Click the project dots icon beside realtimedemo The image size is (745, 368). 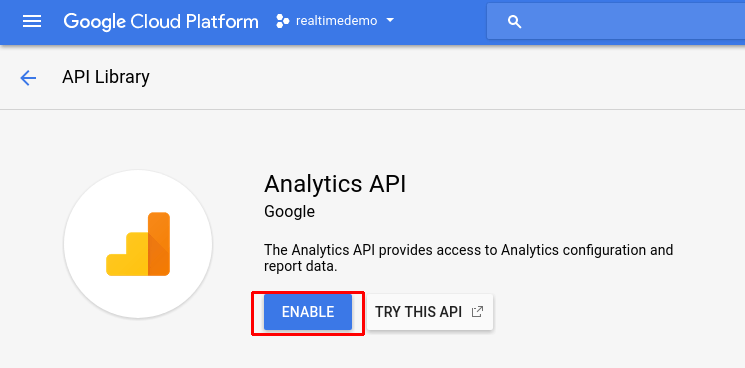click(283, 21)
